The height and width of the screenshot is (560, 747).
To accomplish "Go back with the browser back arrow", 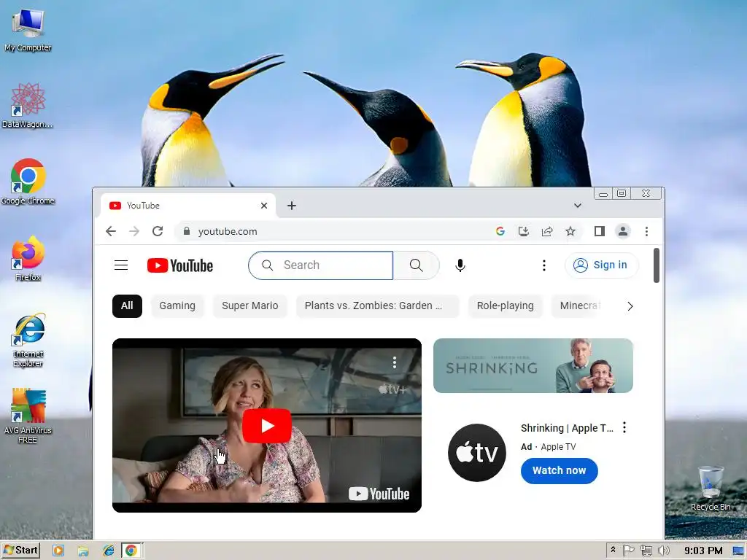I will (111, 231).
